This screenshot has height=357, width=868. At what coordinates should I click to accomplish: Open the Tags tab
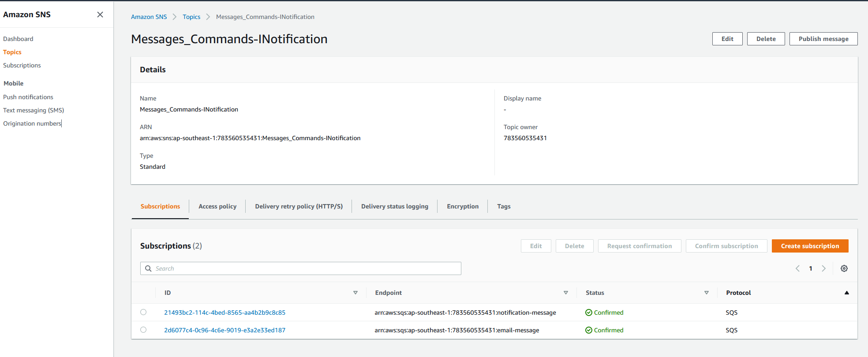[x=504, y=206]
